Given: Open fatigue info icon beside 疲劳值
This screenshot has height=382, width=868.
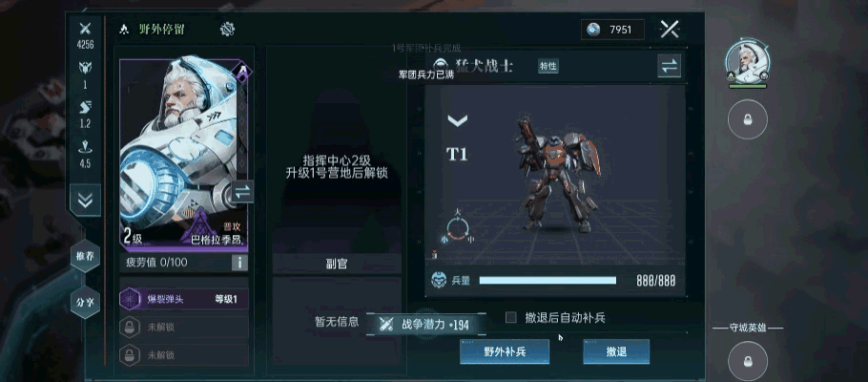Looking at the screenshot, I should coord(239,263).
